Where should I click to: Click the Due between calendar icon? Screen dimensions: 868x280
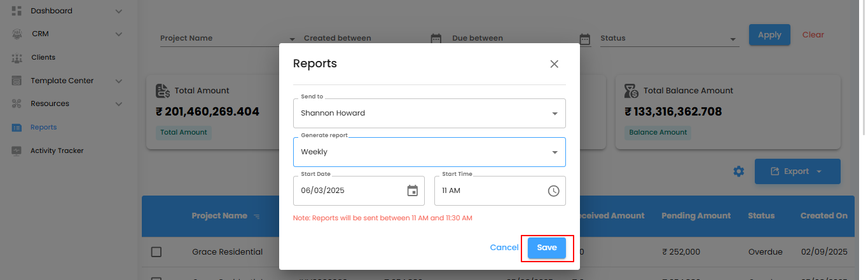pyautogui.click(x=585, y=39)
